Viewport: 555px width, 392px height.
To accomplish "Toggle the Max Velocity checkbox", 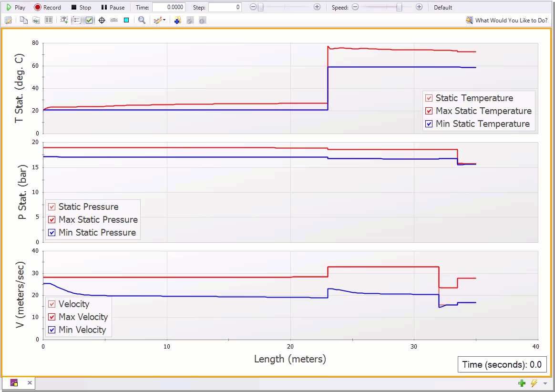I will (x=51, y=317).
